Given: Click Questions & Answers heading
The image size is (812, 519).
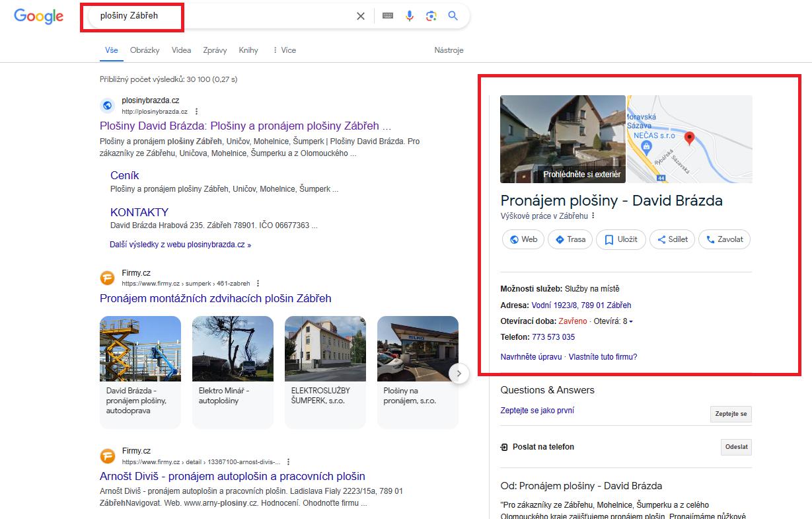Looking at the screenshot, I should [x=548, y=390].
